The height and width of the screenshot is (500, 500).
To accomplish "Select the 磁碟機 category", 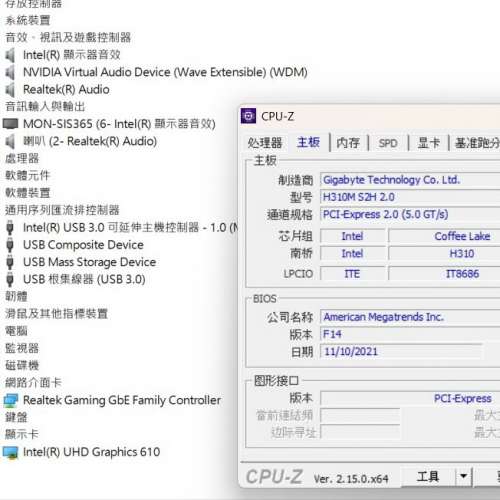I will 22,366.
